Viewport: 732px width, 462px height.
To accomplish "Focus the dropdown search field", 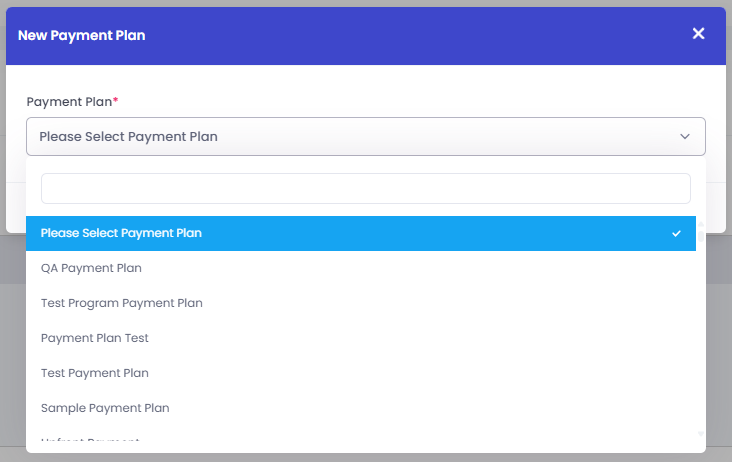I will [x=365, y=188].
